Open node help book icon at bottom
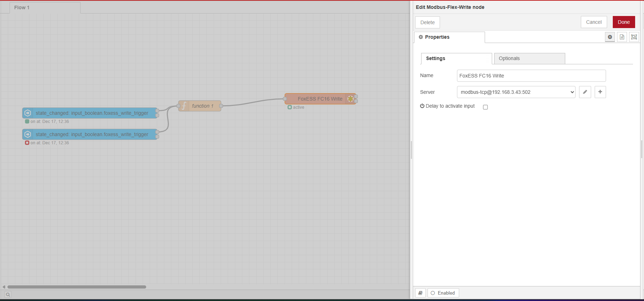The height and width of the screenshot is (301, 644). coord(420,293)
